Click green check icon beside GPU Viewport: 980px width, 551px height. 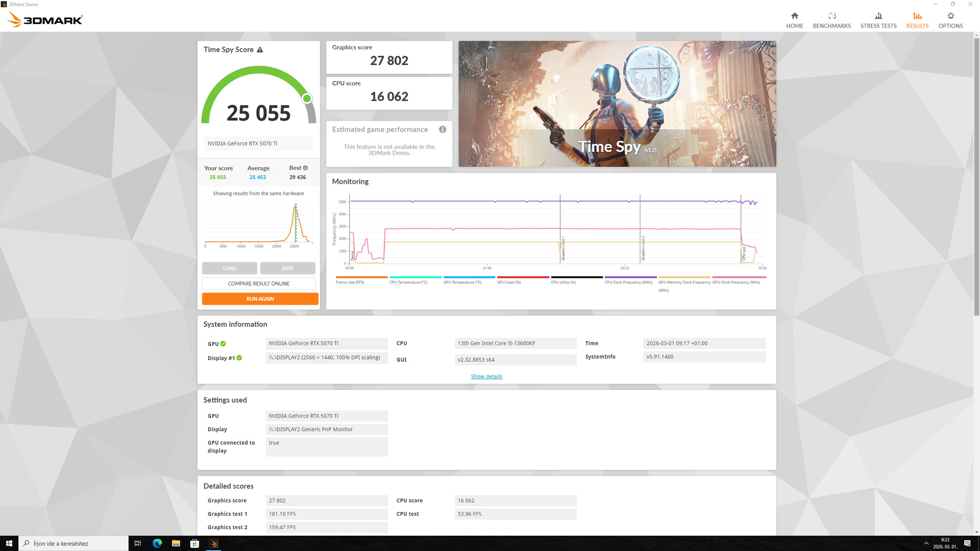click(223, 344)
